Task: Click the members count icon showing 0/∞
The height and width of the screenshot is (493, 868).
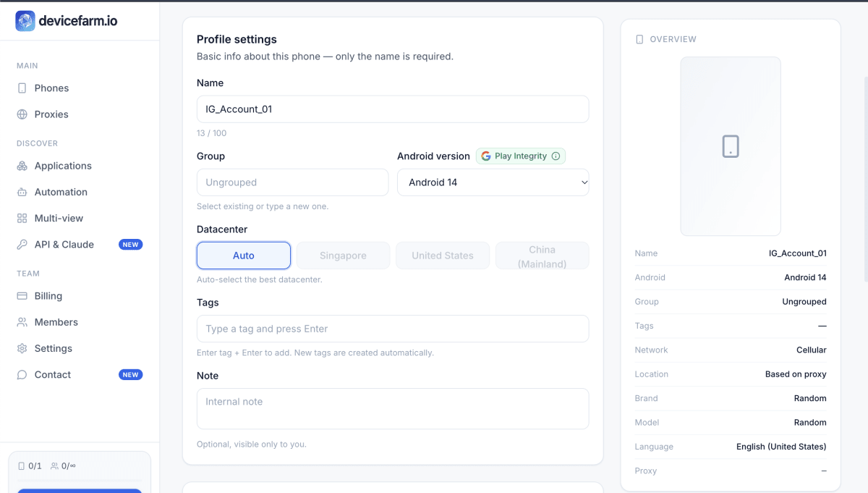Action: (54, 466)
